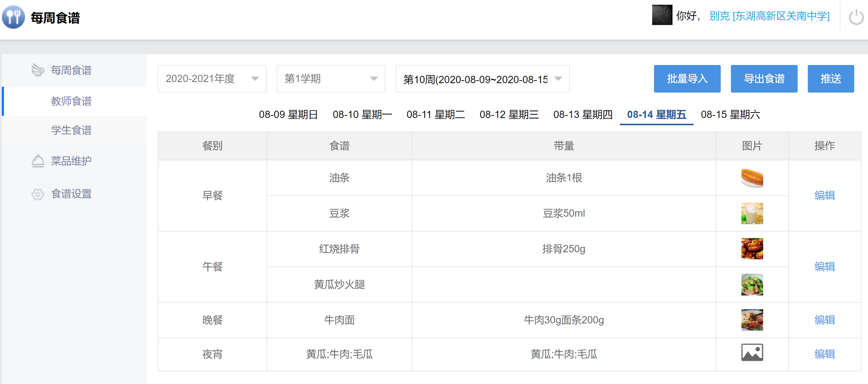Open 学生食谱 in the sidebar
The image size is (868, 384).
point(71,130)
